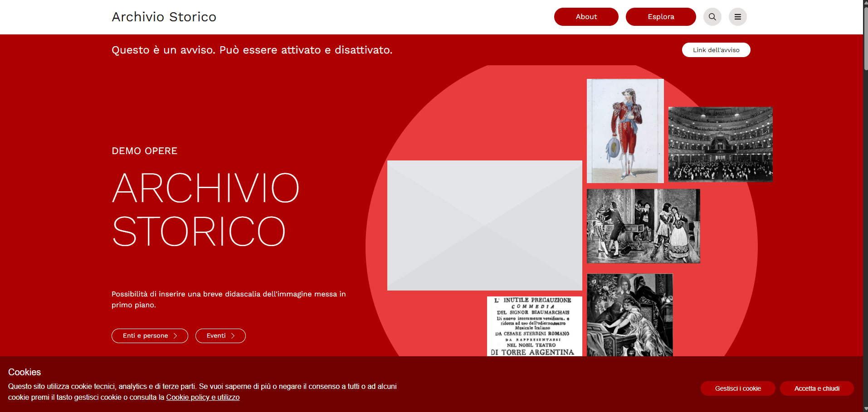Open the engraving of woman at piano
The width and height of the screenshot is (868, 412).
629,315
